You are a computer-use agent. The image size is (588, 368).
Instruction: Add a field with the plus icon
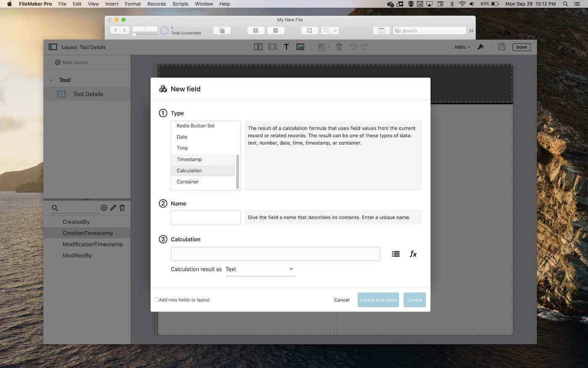pos(104,208)
